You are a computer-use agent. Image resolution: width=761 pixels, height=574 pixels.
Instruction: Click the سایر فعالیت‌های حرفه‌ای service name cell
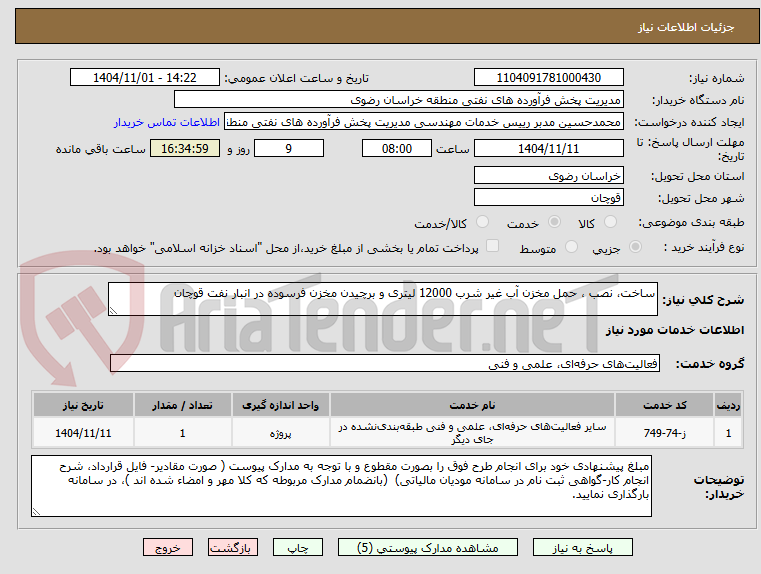(x=472, y=432)
